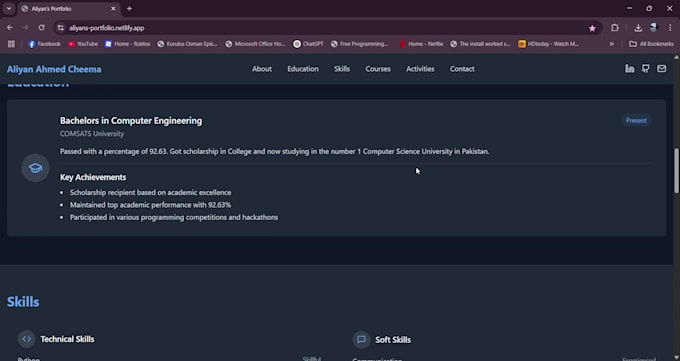
Task: Select the Aliyan's Portfolio browser tab
Action: click(69, 9)
